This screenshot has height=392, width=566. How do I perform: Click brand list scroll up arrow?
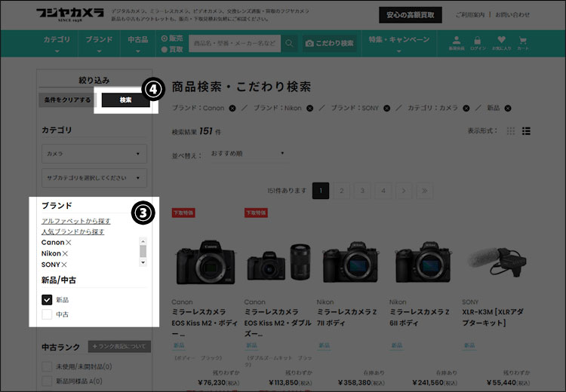tap(143, 241)
